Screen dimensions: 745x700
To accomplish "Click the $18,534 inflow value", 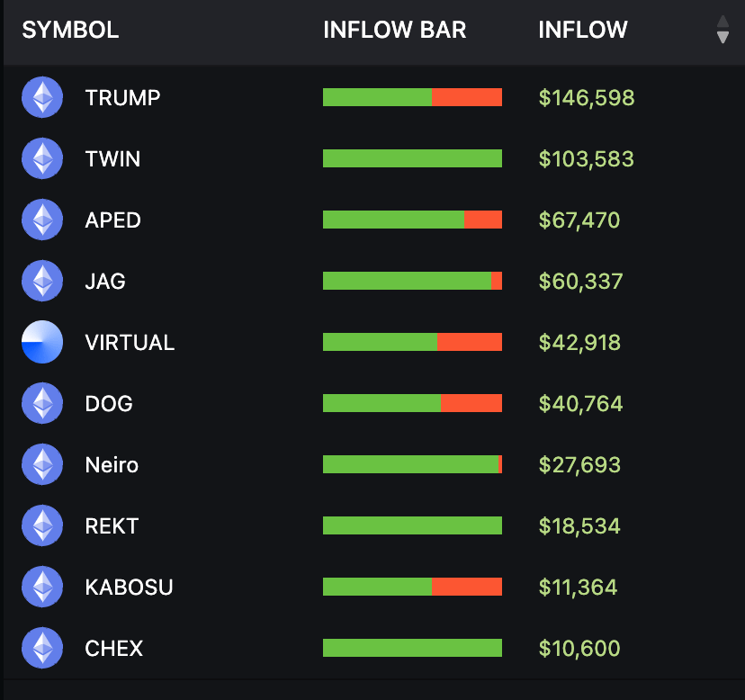I will tap(579, 526).
